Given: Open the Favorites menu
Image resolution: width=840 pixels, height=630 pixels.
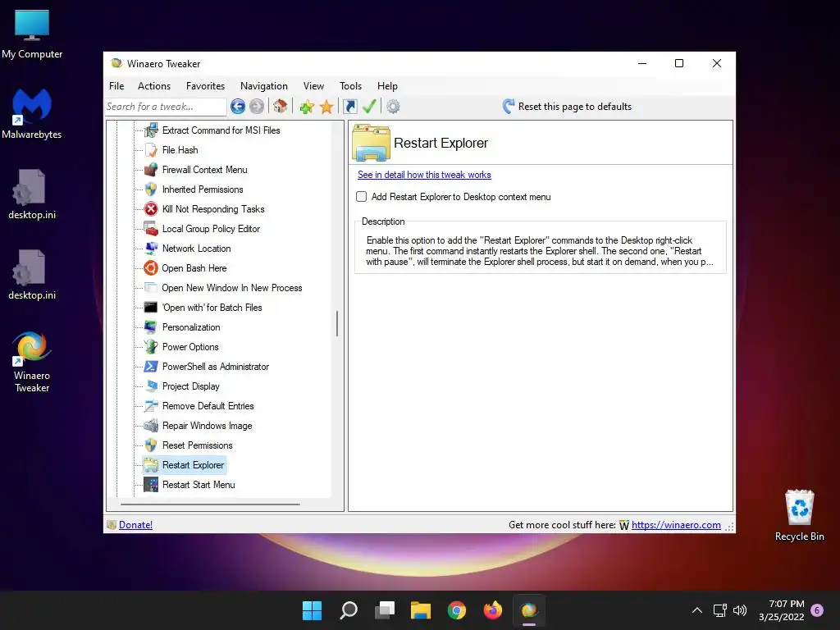Looking at the screenshot, I should tap(205, 85).
